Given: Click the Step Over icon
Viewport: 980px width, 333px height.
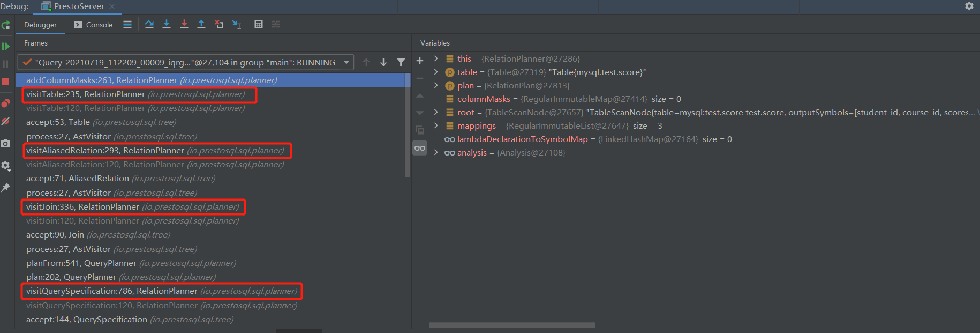Looking at the screenshot, I should tap(149, 24).
